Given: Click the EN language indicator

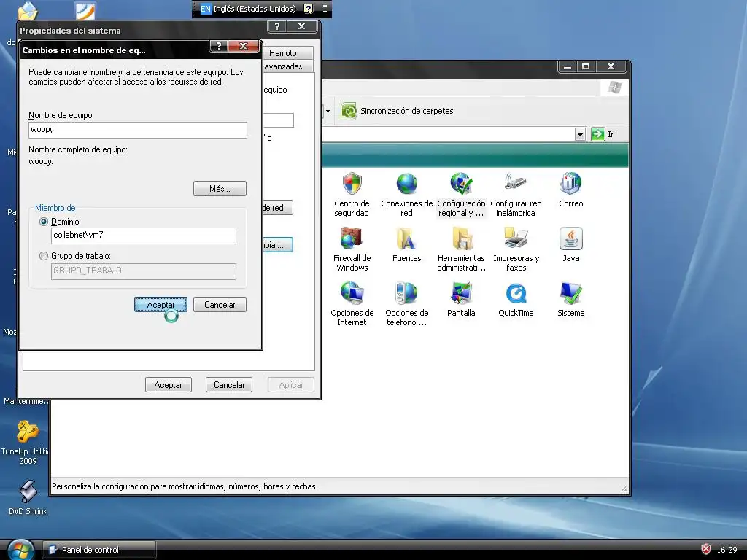Looking at the screenshot, I should point(205,9).
